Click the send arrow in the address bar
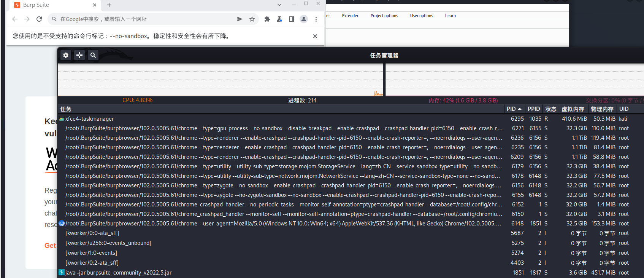This screenshot has height=278, width=644. click(x=240, y=19)
